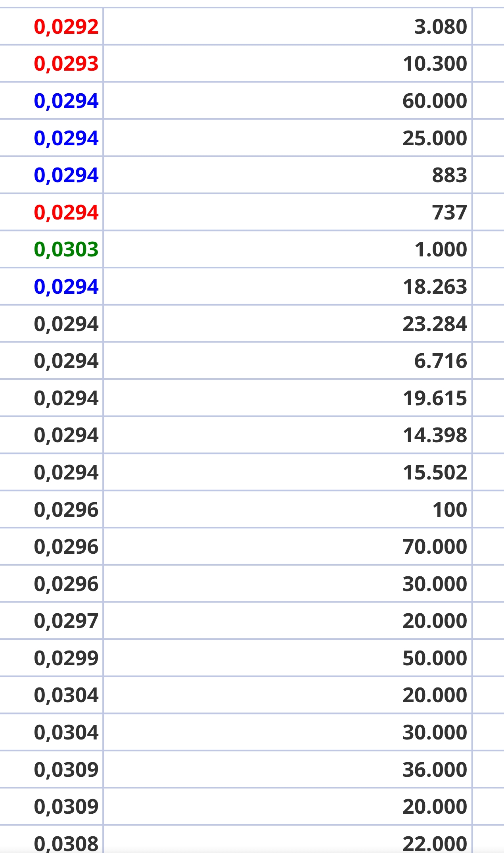The image size is (504, 853).
Task: Click the volume cell 3.080
Action: (287, 26)
